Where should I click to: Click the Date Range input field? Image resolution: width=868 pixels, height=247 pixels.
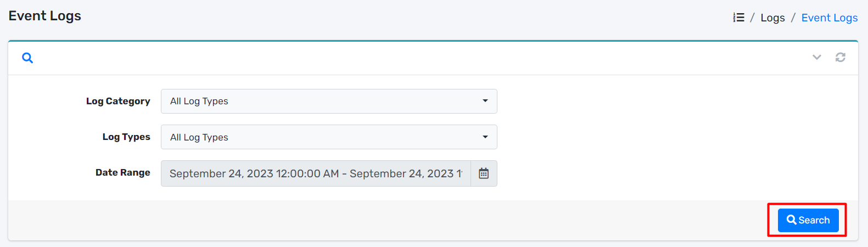click(x=316, y=173)
